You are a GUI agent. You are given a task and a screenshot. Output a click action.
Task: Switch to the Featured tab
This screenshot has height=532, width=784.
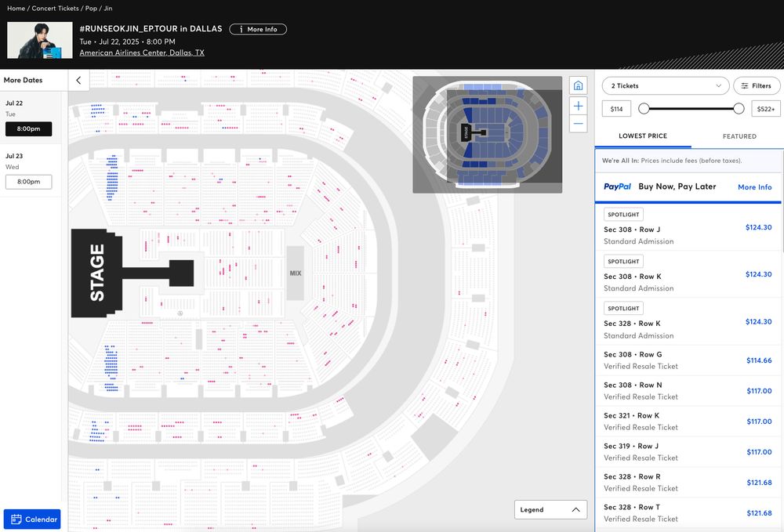coord(739,136)
